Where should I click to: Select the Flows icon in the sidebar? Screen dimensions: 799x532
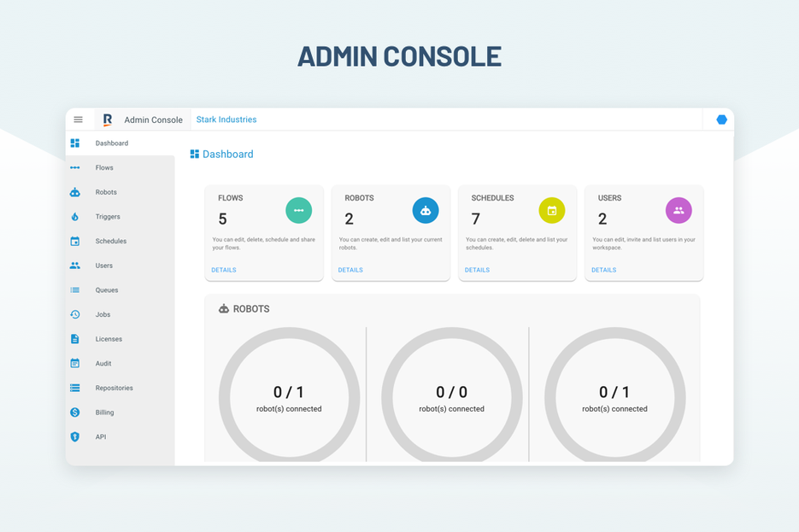pos(77,167)
